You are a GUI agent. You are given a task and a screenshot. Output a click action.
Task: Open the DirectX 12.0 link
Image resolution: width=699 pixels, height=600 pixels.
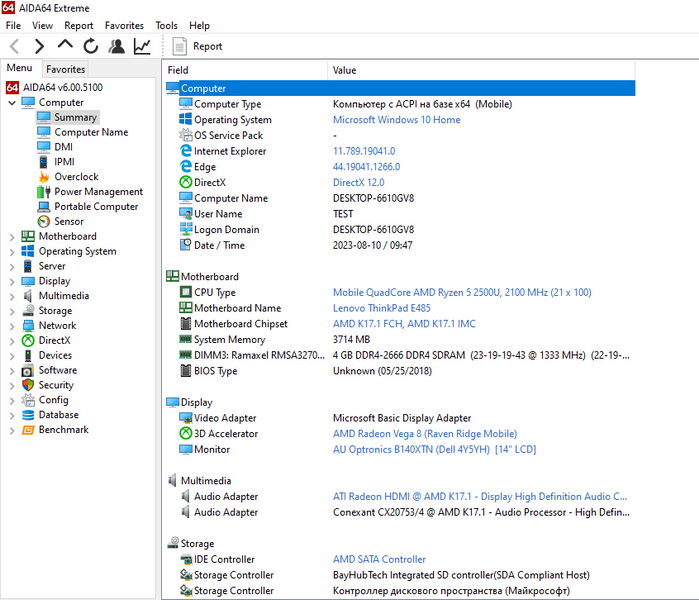coord(358,182)
